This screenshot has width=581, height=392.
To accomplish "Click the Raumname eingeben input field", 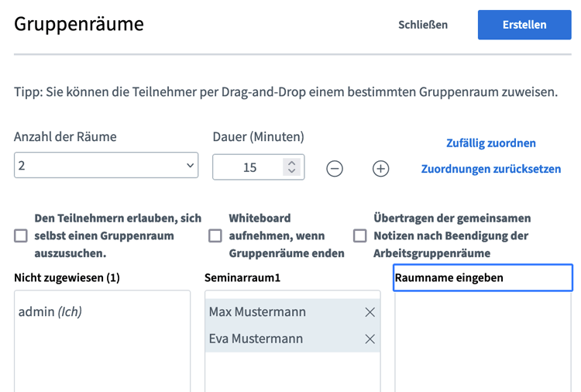I will 483,277.
